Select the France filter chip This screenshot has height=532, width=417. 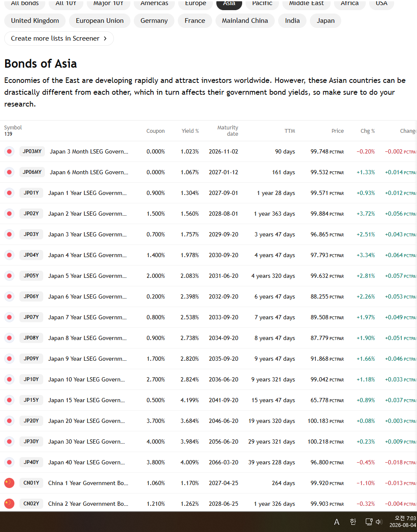pos(195,21)
